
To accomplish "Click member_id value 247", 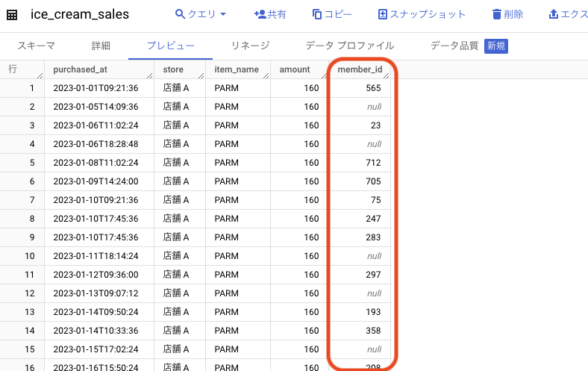I will click(373, 219).
